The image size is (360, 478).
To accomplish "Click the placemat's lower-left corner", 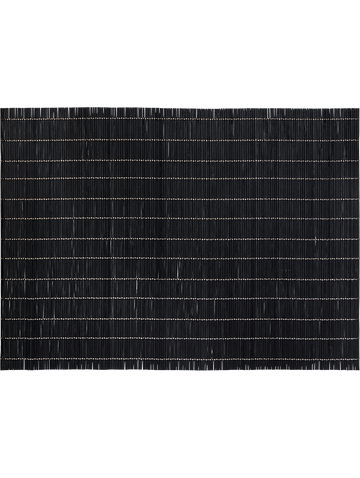I will (2, 368).
